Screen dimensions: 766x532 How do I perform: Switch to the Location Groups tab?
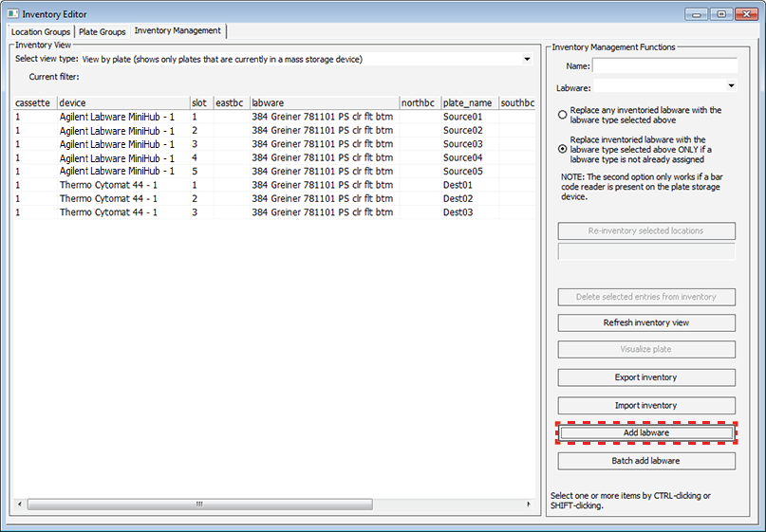(41, 31)
